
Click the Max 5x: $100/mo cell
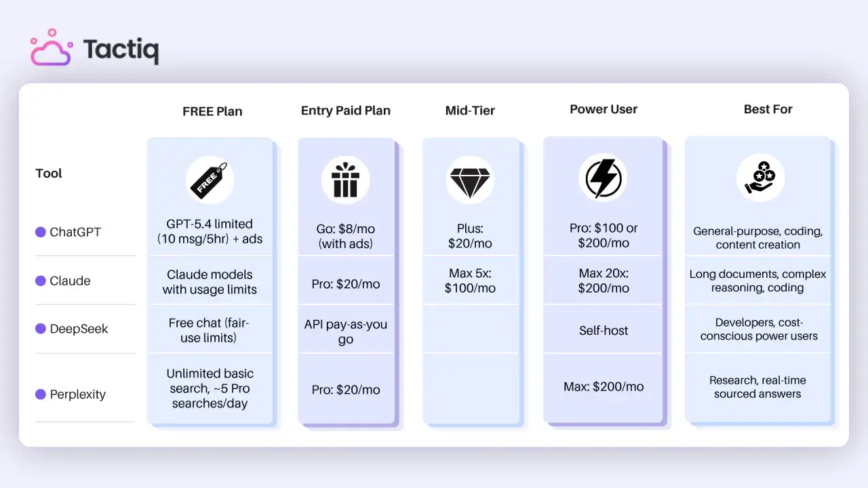click(x=470, y=281)
